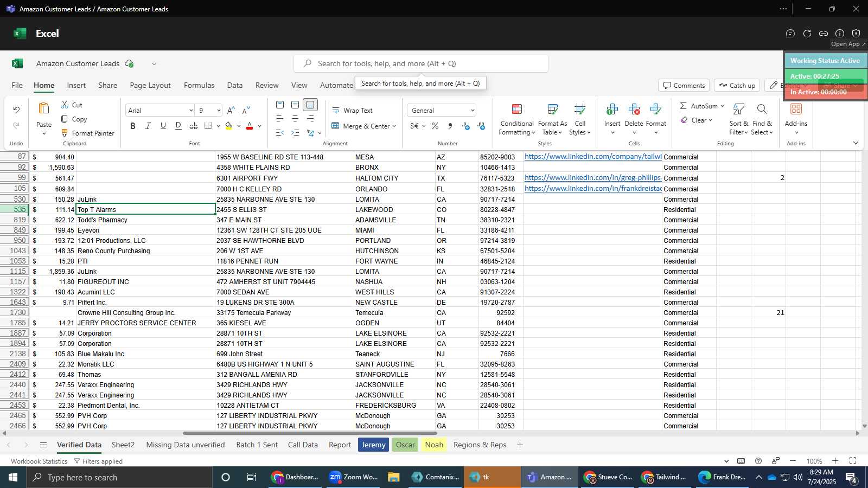Open the General number format dropdown
The height and width of the screenshot is (488, 868).
473,111
